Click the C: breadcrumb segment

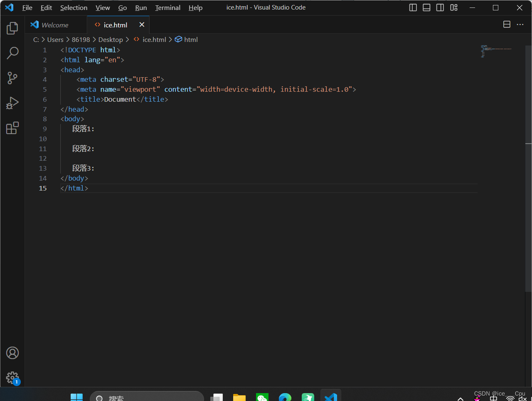click(36, 39)
